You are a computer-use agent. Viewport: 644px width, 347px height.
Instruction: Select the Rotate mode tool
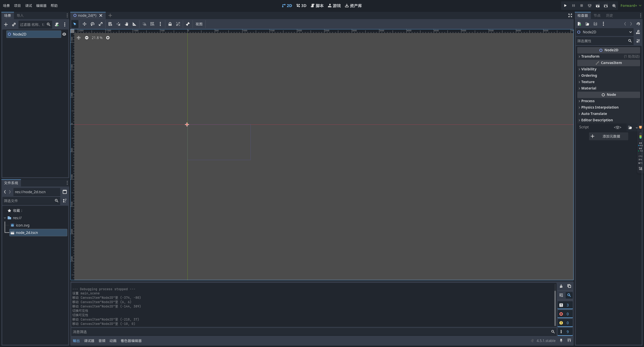(x=93, y=24)
